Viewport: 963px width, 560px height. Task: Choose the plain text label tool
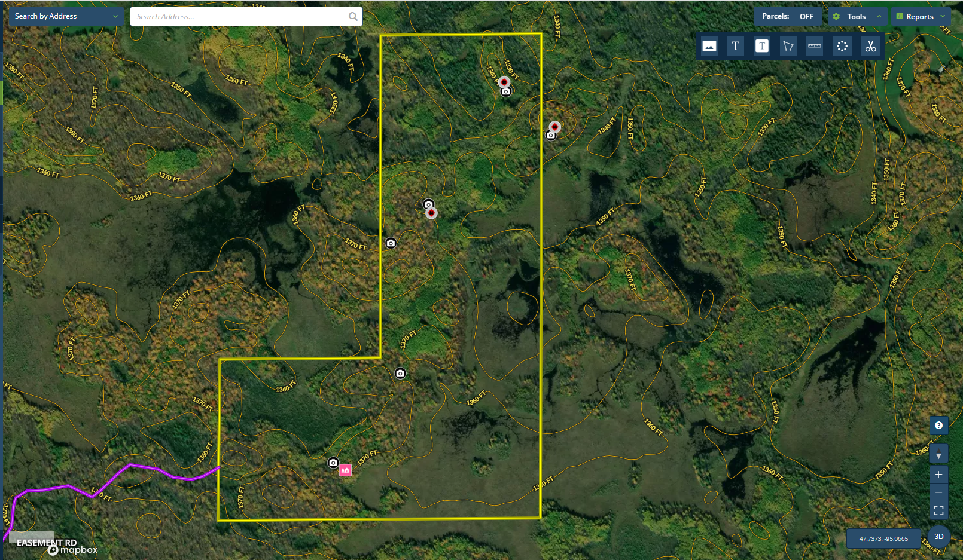click(735, 46)
